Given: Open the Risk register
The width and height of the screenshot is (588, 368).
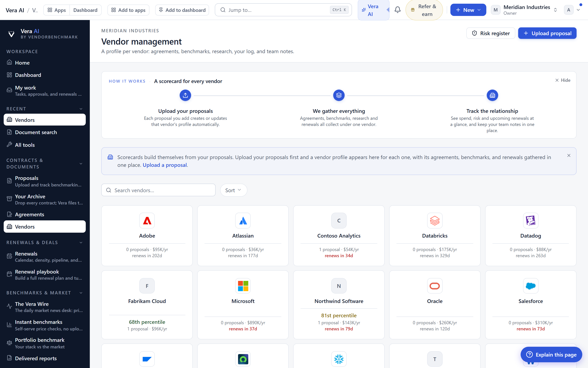Looking at the screenshot, I should point(491,33).
